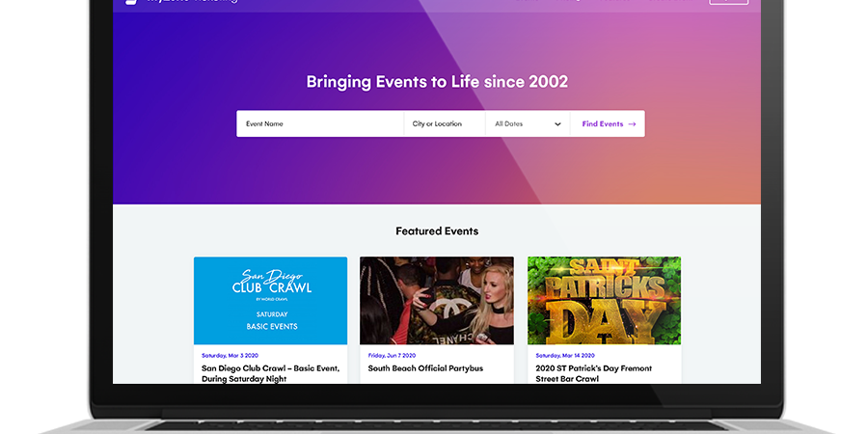The width and height of the screenshot is (868, 434).
Task: Open San Diego Club Crawl – Basic Event title
Action: [x=271, y=373]
